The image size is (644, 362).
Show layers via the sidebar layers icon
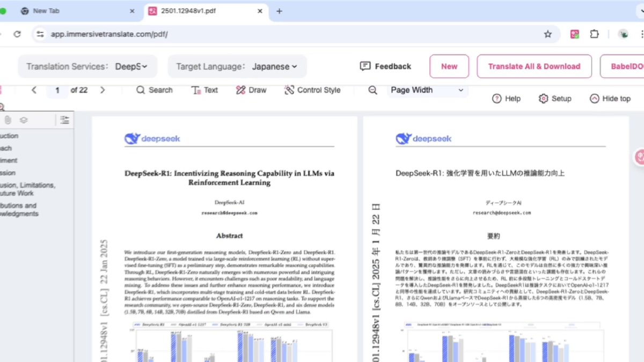[x=24, y=120]
